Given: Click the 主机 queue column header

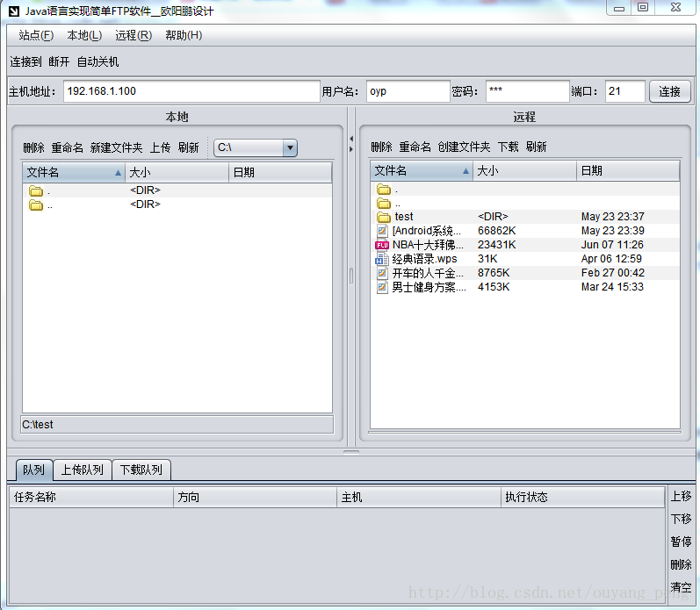Looking at the screenshot, I should 419,497.
